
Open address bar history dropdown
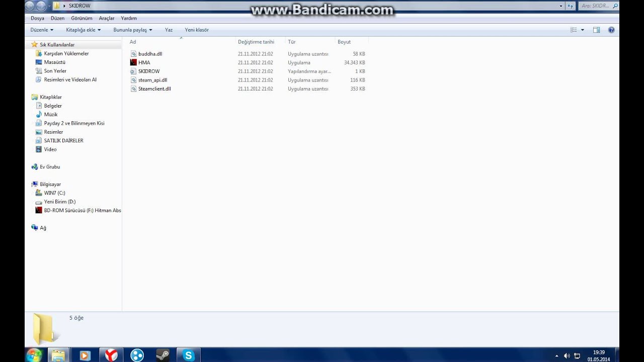(561, 6)
